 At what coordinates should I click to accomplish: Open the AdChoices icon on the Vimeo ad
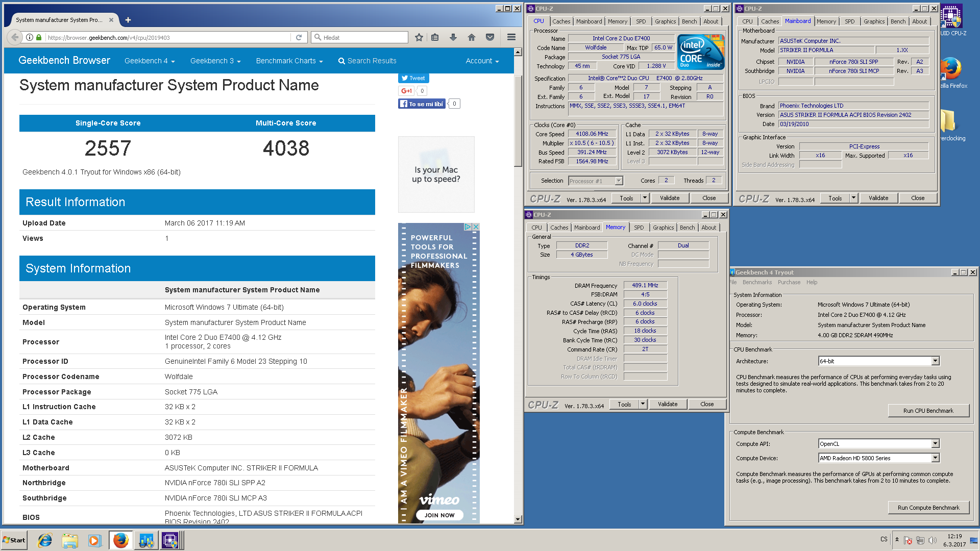[468, 227]
